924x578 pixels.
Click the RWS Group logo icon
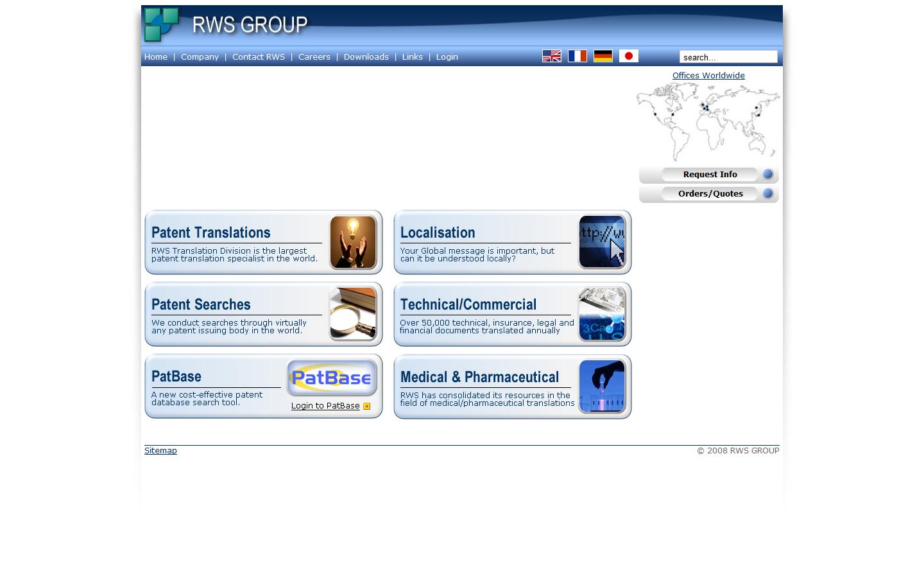pos(162,24)
